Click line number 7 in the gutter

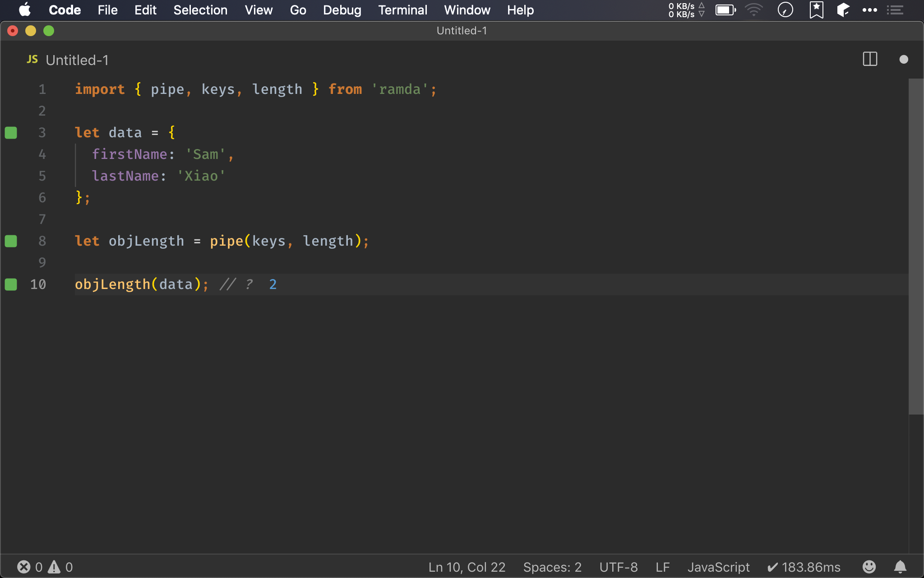[x=42, y=219]
